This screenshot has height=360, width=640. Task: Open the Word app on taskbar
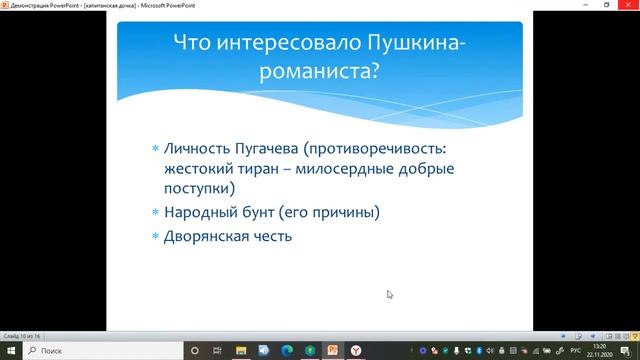tap(264, 351)
